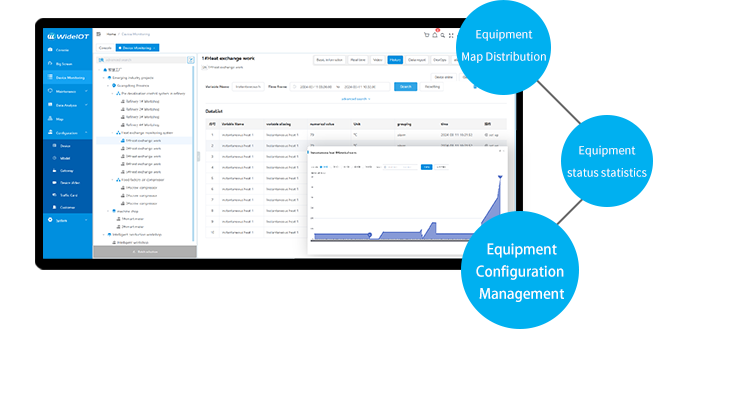
Task: Click the notification bell icon
Action: (x=436, y=35)
